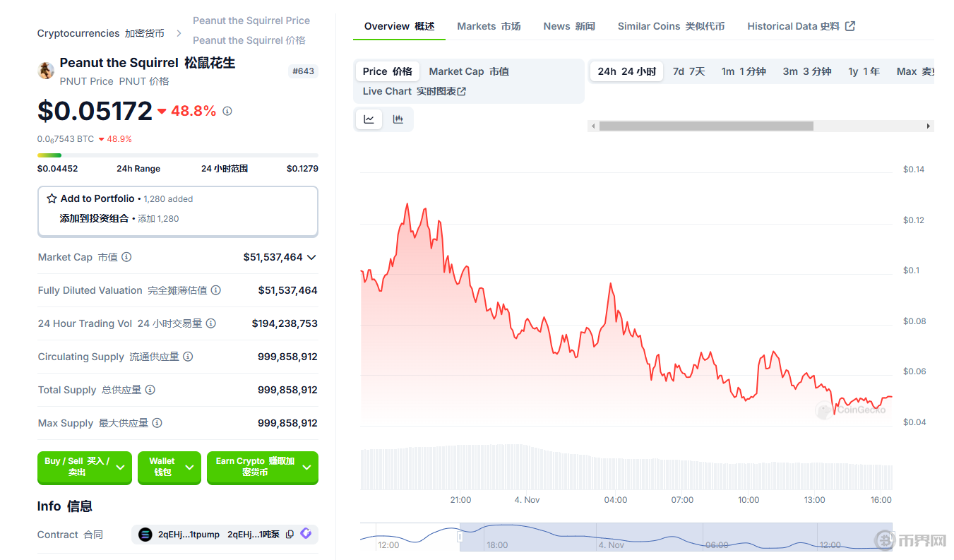Select the 7d time range
The image size is (954, 560).
(688, 71)
